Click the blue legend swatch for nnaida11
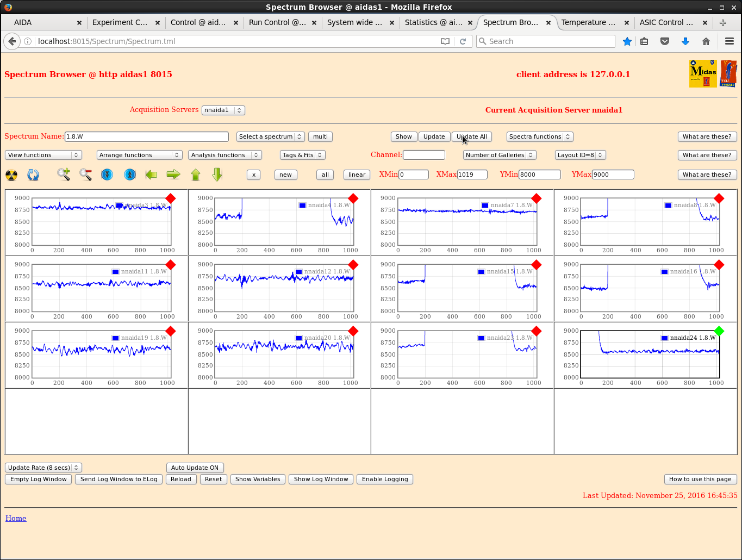The height and width of the screenshot is (560, 742). pyautogui.click(x=115, y=271)
